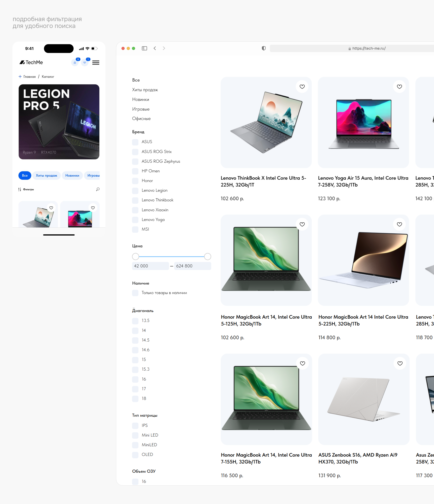Toggle browser sidebar panel icon
This screenshot has height=504, width=434.
[144, 48]
